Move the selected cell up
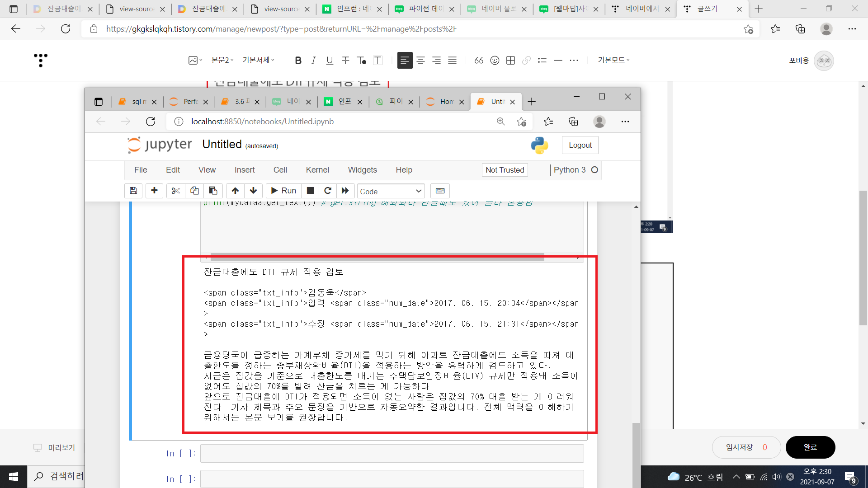Screen dimensions: 868x488 235,191
